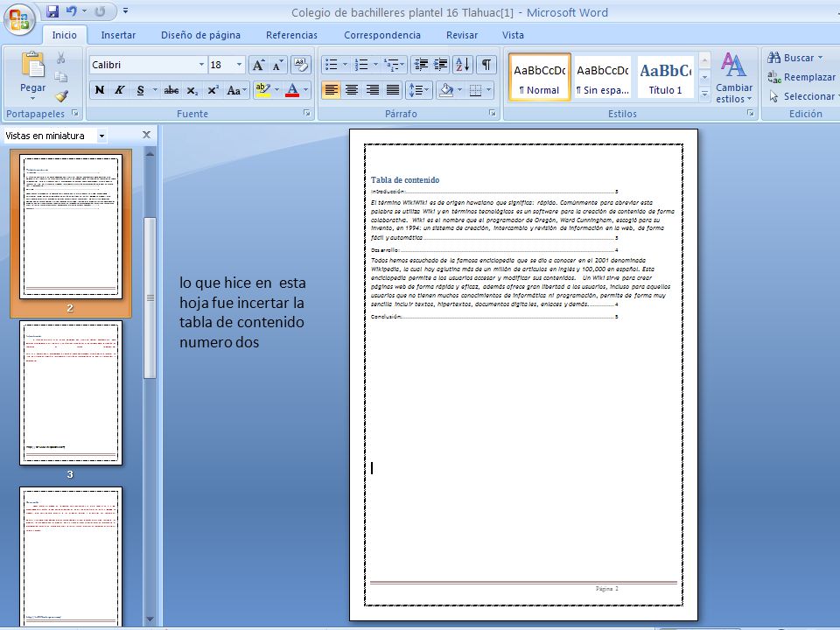Open the Seleccionar menu

(802, 96)
